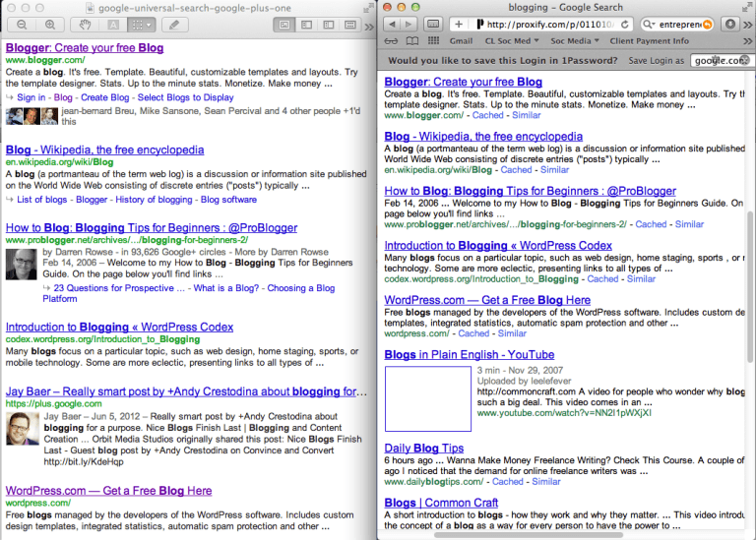Viewport: 756px width, 540px height.
Task: Click the Sign in sitelink under Blogger in Preview
Action: [x=31, y=97]
